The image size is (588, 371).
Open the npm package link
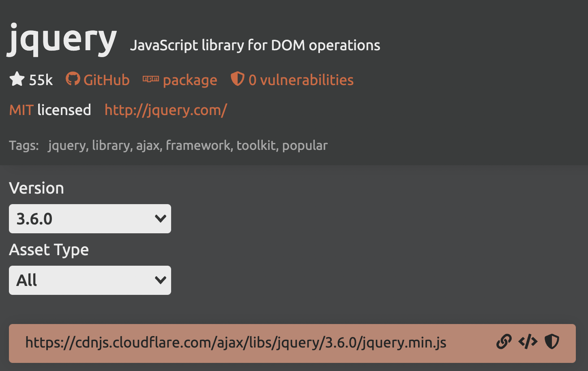click(x=180, y=80)
